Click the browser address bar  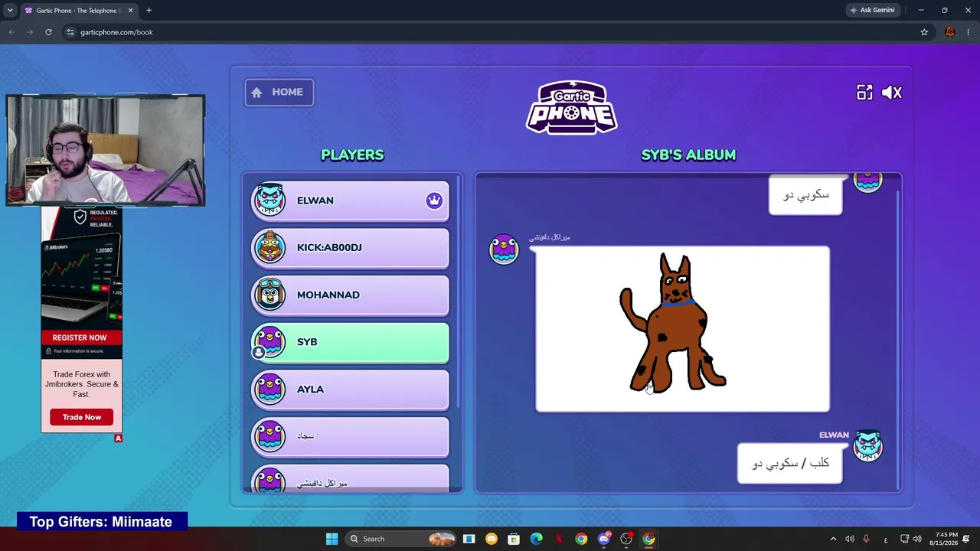click(x=490, y=32)
